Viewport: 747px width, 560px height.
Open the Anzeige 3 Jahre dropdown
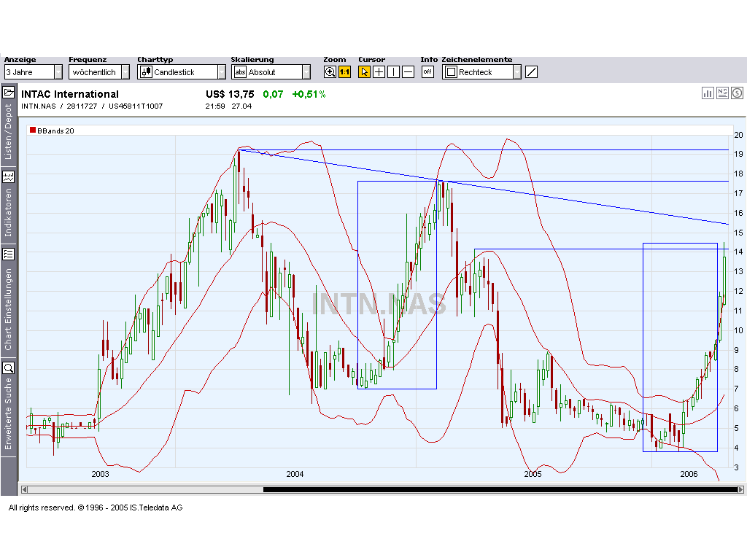coord(34,72)
